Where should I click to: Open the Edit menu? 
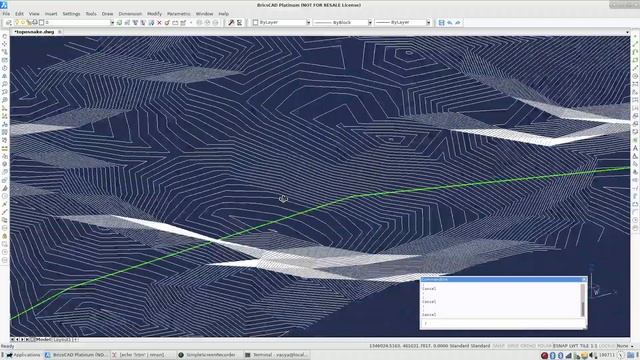coord(19,13)
